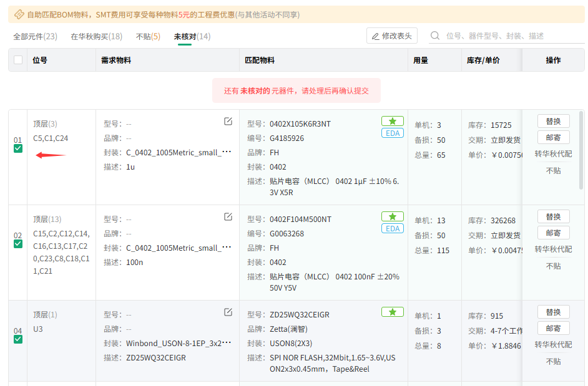This screenshot has height=386, width=588.
Task: Click edit icon for C5,C1,C24 required material
Action: 228,122
